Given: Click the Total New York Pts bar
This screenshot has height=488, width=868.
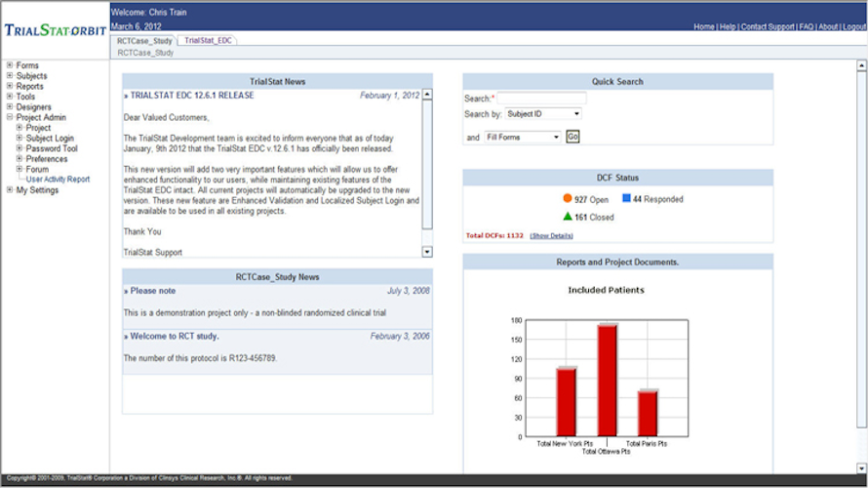Looking at the screenshot, I should pyautogui.click(x=567, y=401).
